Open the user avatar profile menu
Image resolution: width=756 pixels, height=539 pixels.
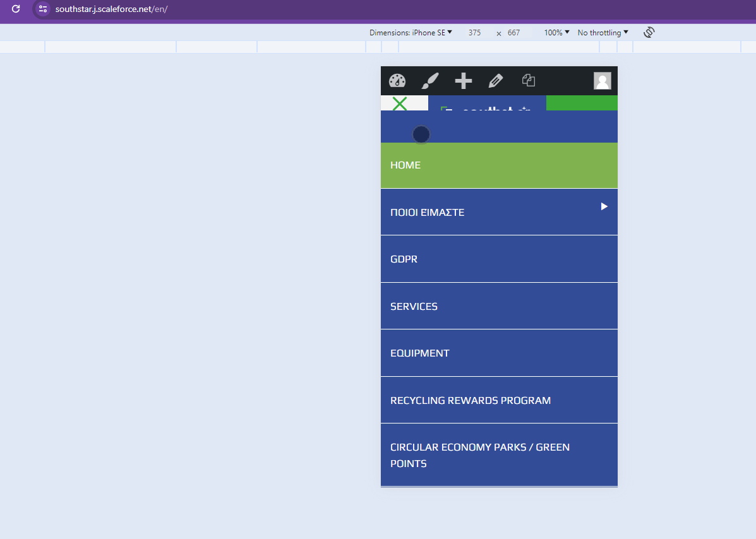tap(602, 80)
